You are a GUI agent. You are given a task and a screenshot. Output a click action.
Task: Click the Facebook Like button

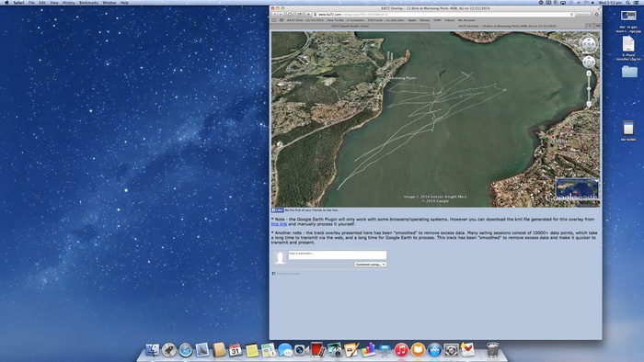click(x=278, y=209)
